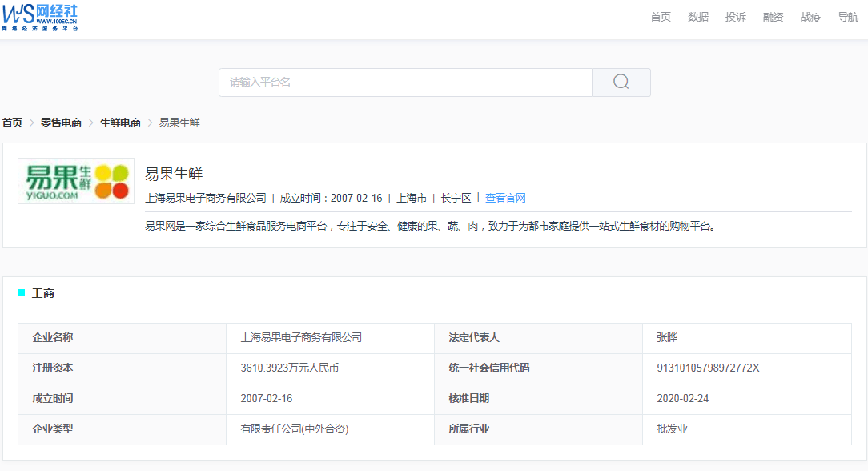Image resolution: width=868 pixels, height=471 pixels.
Task: Go to 零售电商 in the breadcrumb
Action: point(61,123)
